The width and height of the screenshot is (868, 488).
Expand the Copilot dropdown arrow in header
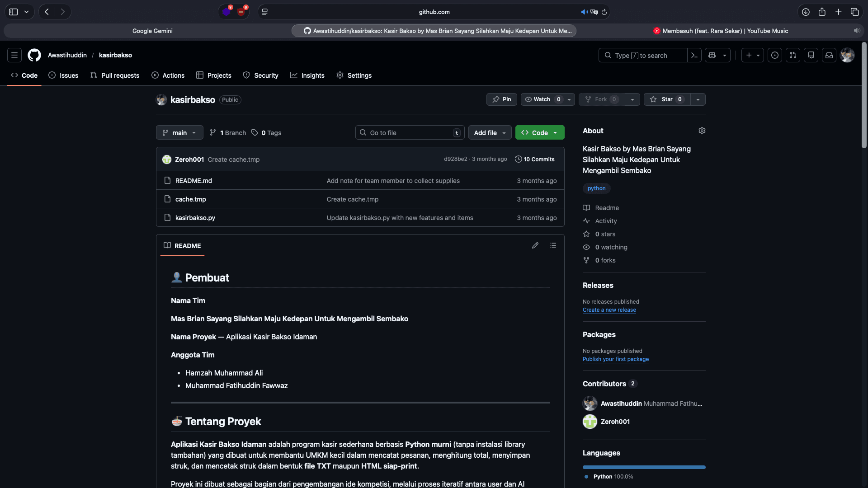(x=725, y=55)
